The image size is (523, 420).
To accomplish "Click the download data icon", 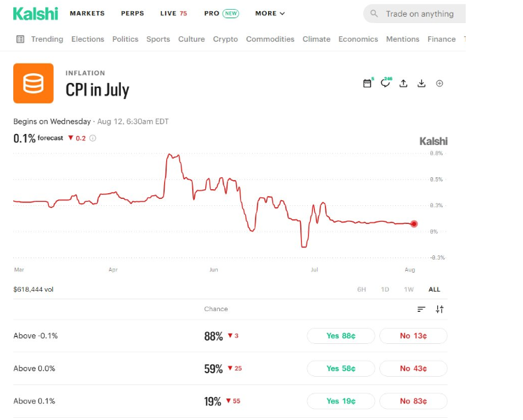I will click(422, 83).
